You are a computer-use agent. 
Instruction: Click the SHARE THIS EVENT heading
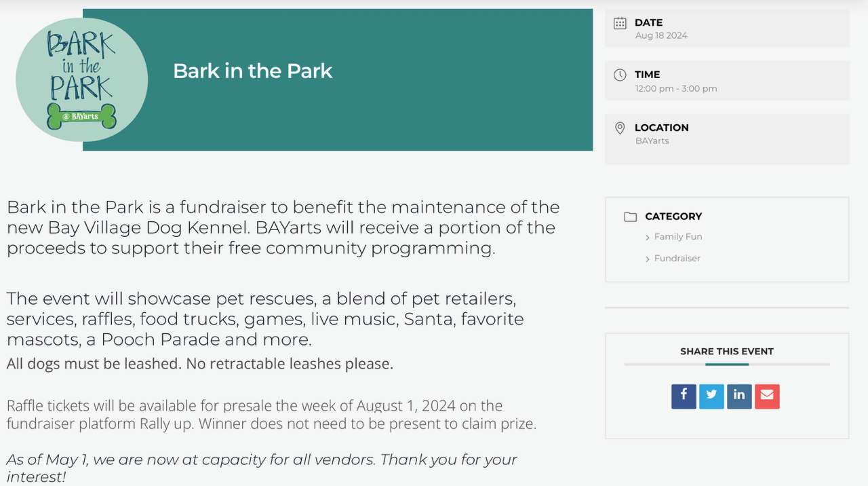(x=727, y=352)
